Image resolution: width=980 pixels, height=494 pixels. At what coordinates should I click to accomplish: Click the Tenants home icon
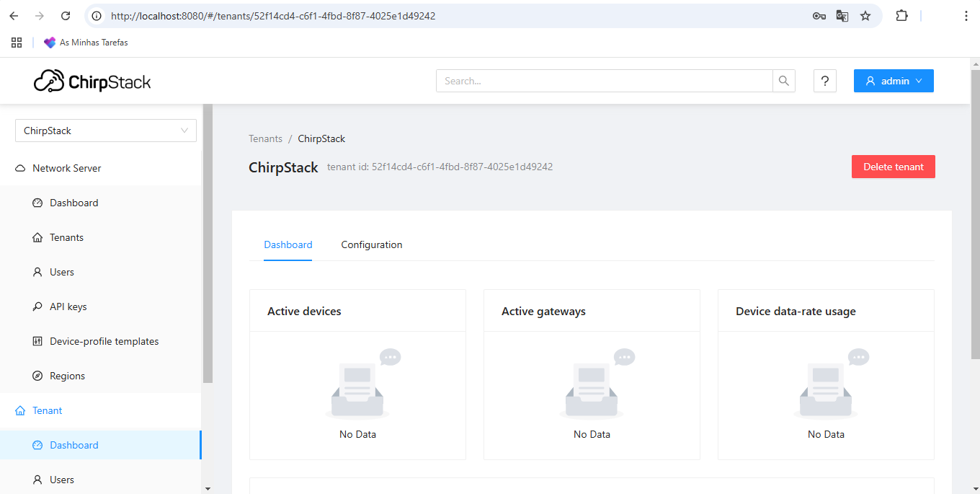(37, 237)
